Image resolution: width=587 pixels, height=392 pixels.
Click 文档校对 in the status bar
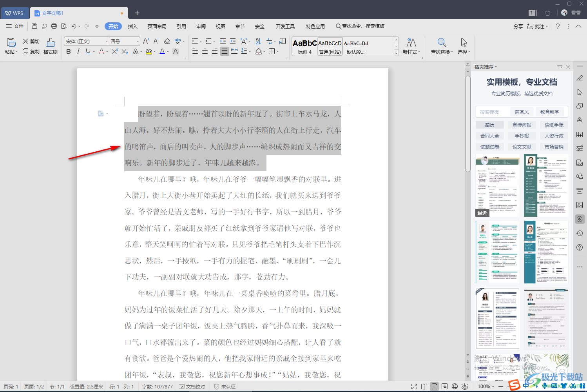pos(192,387)
